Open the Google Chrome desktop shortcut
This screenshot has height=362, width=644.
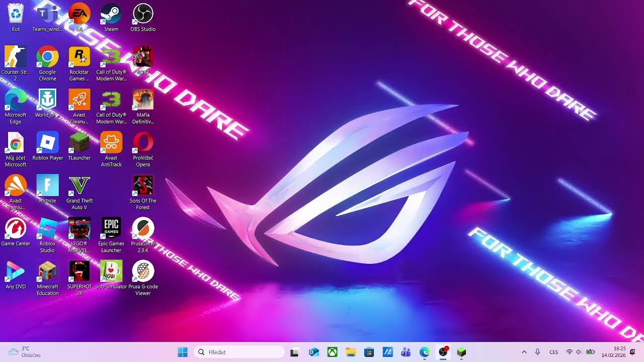pos(47,63)
